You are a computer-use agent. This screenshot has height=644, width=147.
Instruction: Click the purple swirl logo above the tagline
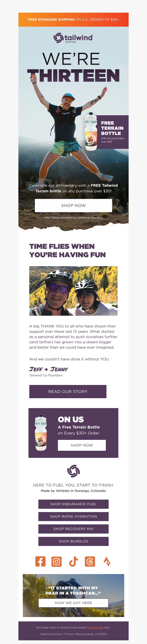click(x=73, y=471)
